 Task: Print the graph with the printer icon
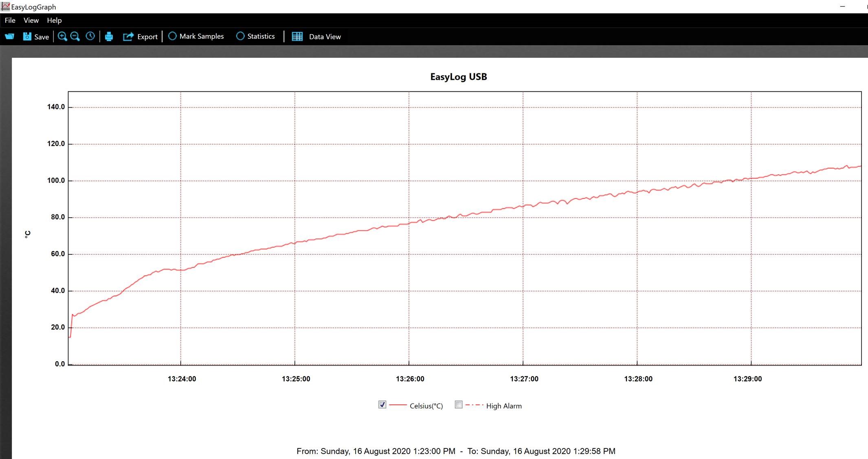pyautogui.click(x=109, y=37)
